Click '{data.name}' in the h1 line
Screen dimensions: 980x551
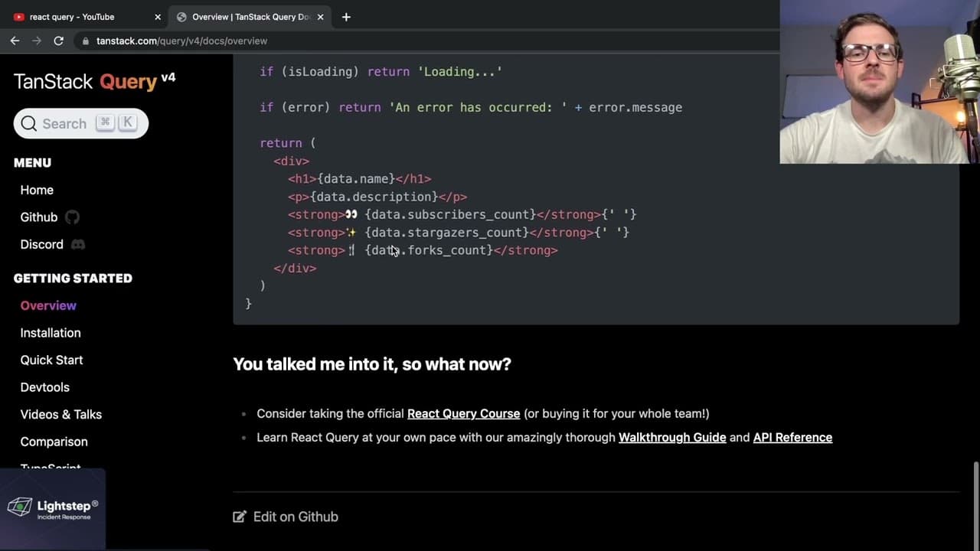pyautogui.click(x=356, y=179)
